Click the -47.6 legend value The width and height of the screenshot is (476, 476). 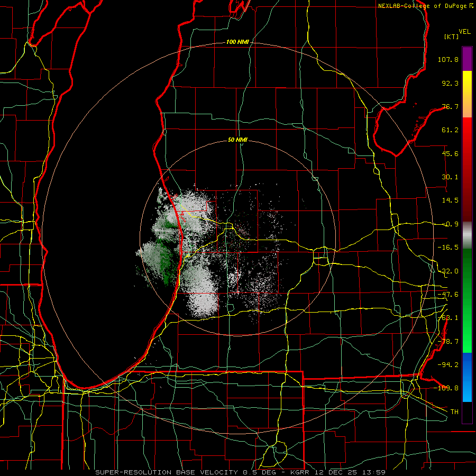point(448,295)
